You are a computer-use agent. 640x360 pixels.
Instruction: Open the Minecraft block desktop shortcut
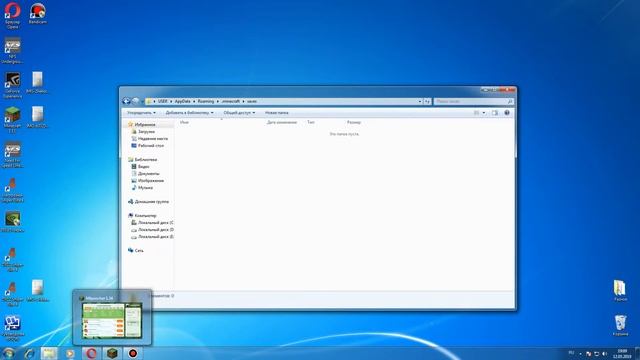[x=12, y=120]
